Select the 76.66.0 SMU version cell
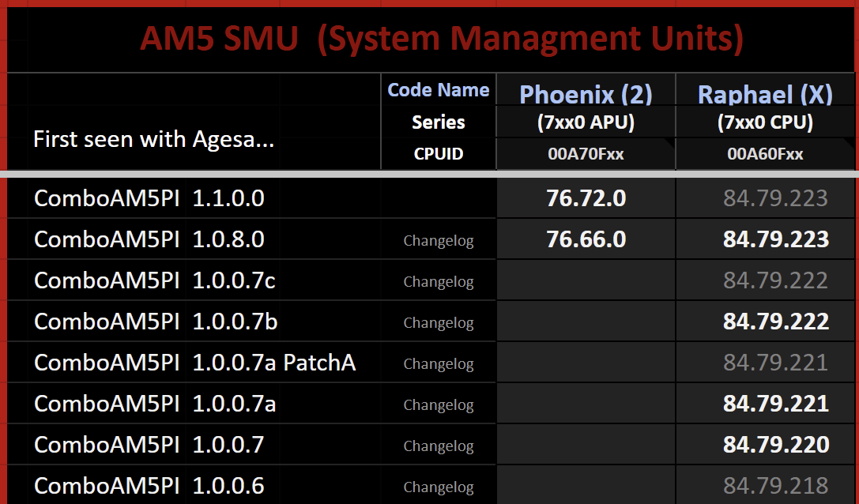The image size is (859, 504). [x=586, y=239]
